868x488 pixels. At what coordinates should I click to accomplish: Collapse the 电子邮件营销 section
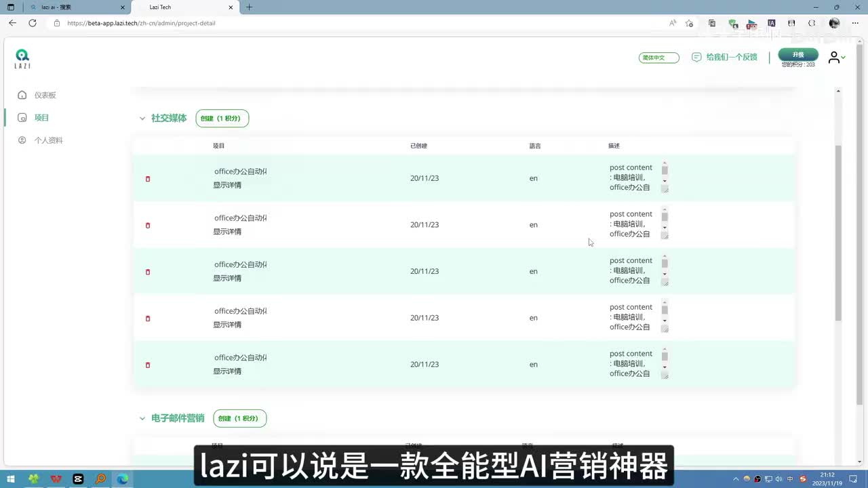pyautogui.click(x=142, y=419)
